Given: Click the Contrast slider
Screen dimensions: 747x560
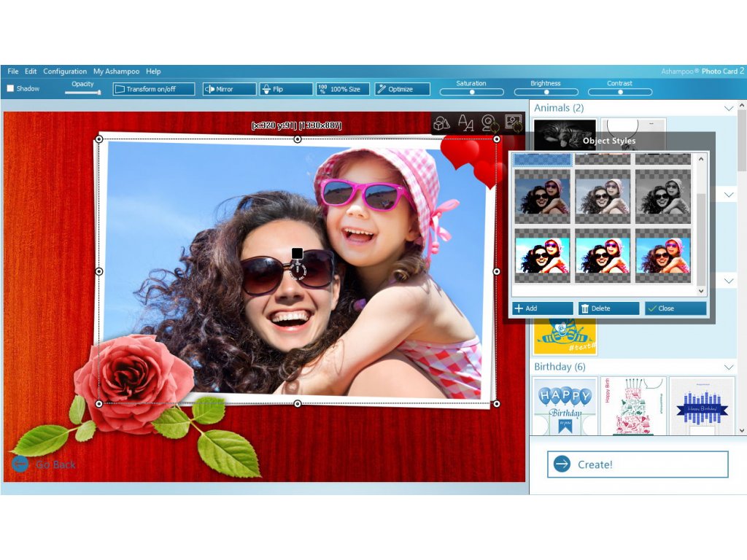Looking at the screenshot, I should 620,93.
